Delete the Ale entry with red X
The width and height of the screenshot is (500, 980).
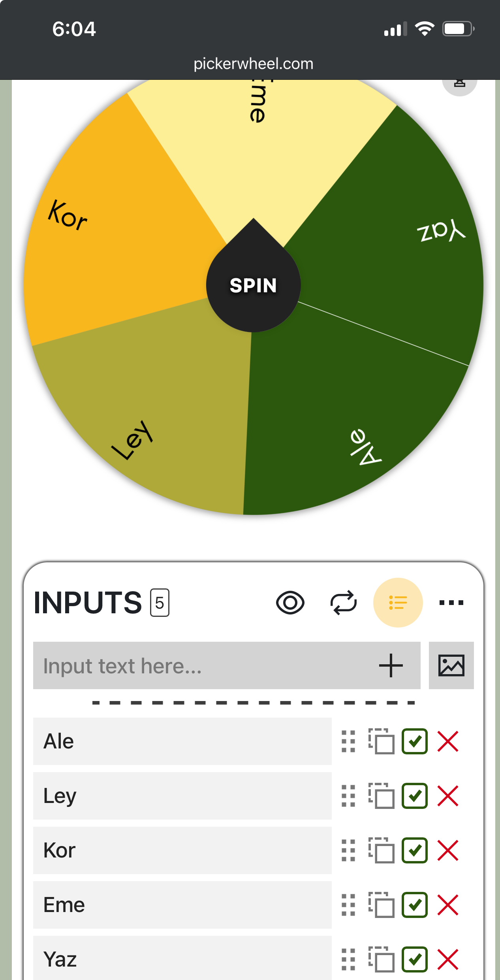[448, 741]
